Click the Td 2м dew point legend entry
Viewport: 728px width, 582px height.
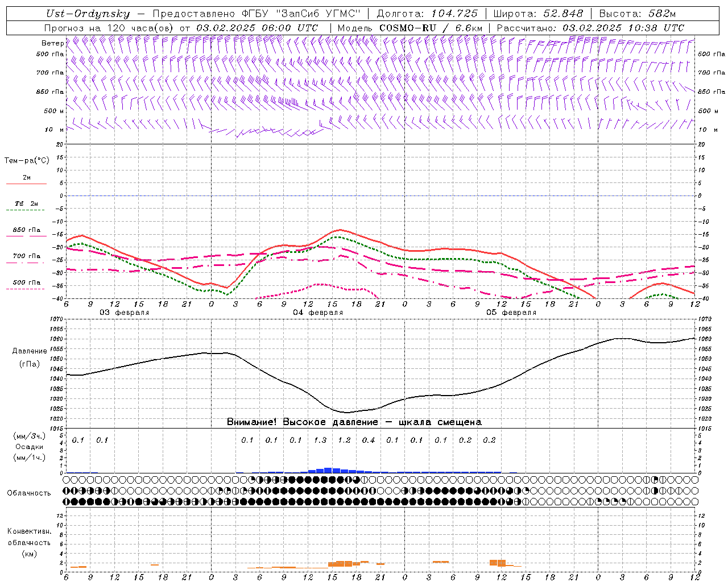pyautogui.click(x=26, y=204)
